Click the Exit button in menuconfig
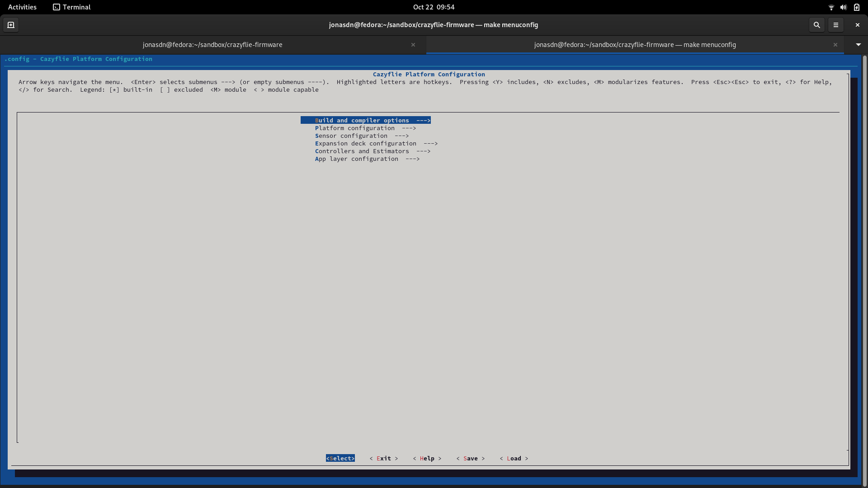 (x=383, y=458)
